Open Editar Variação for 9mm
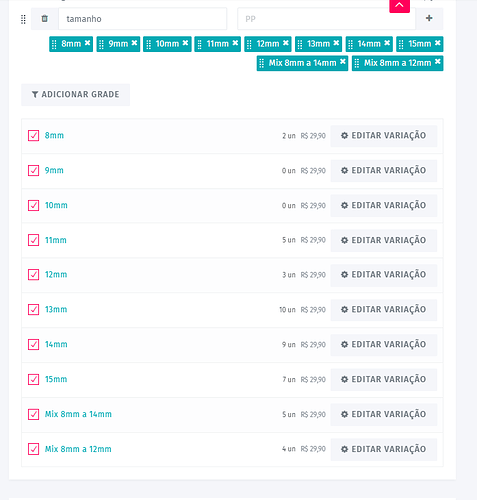 384,171
